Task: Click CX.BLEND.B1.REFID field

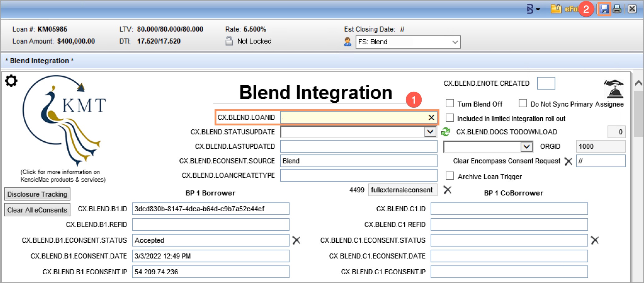Action: [x=211, y=225]
